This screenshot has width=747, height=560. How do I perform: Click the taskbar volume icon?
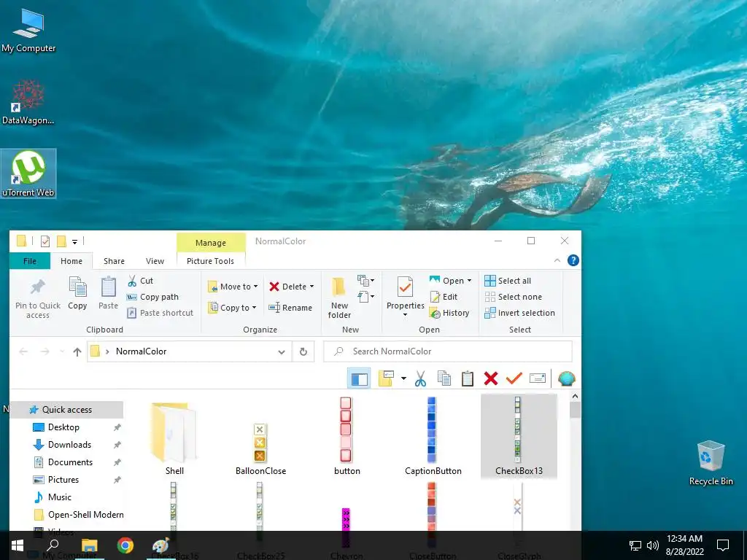653,545
